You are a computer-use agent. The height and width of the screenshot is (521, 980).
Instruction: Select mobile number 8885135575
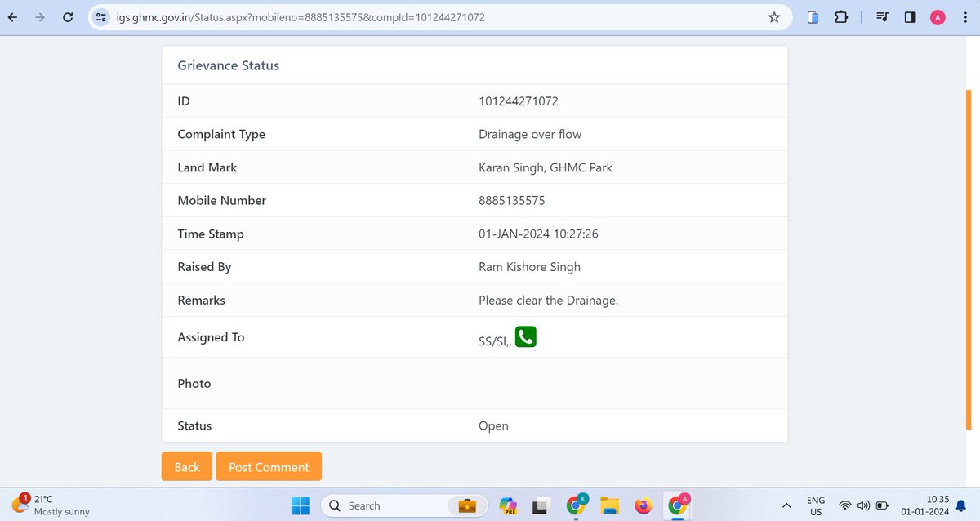pos(512,200)
